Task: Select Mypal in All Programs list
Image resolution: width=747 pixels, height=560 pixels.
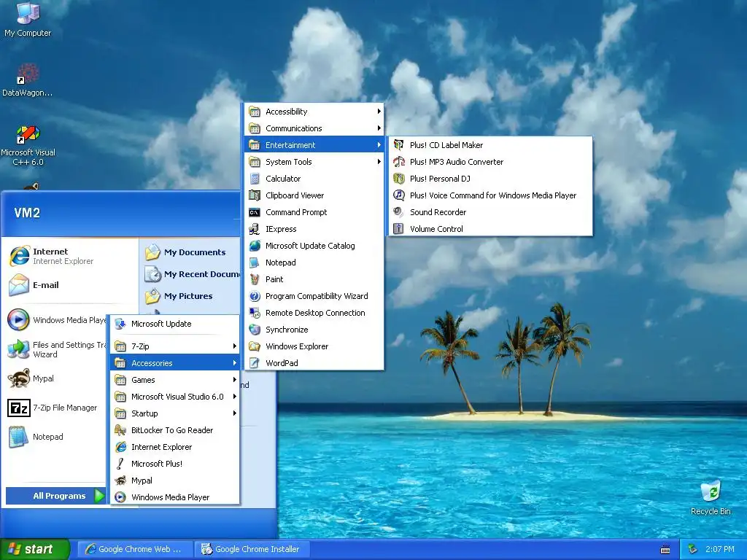Action: pyautogui.click(x=175, y=481)
